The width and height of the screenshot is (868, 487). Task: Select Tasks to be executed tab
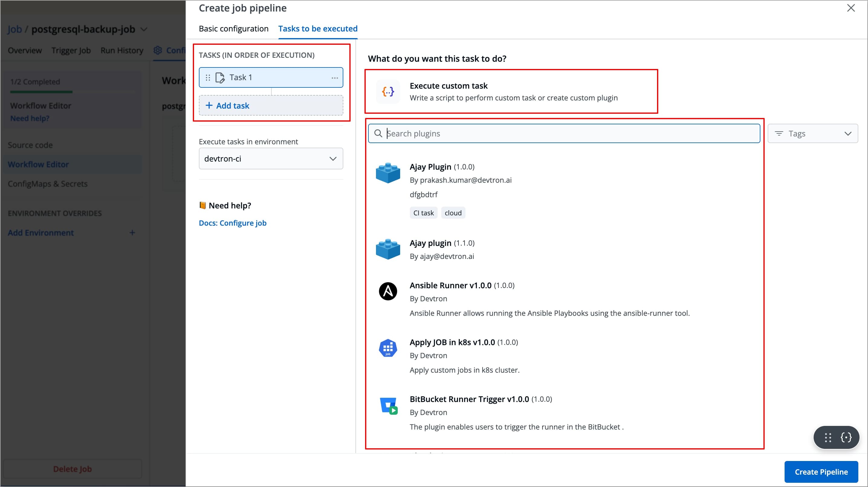317,29
